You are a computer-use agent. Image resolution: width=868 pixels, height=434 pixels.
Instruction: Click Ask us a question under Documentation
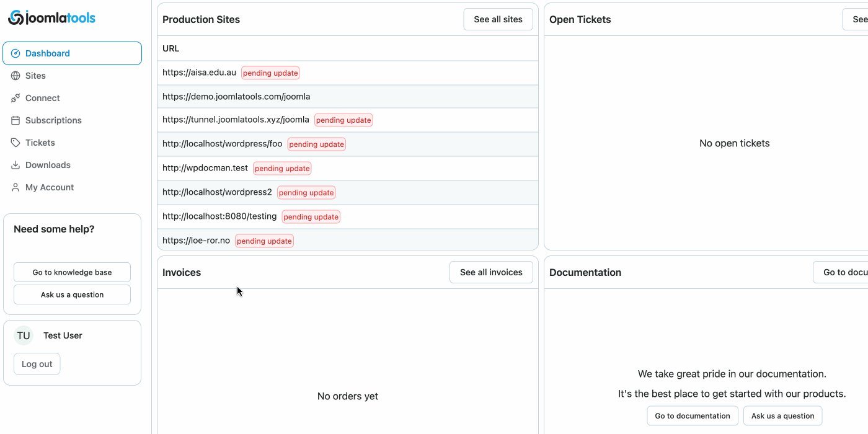[782, 416]
